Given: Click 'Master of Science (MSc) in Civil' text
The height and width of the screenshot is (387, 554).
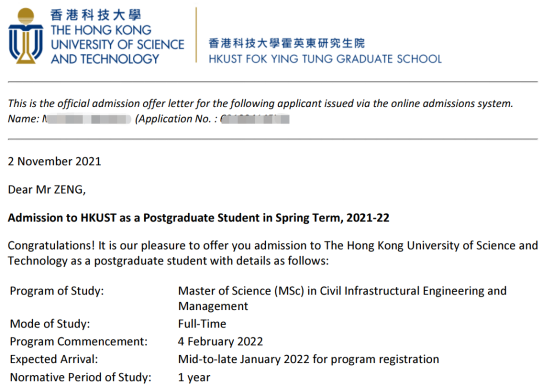Looking at the screenshot, I should (260, 291).
